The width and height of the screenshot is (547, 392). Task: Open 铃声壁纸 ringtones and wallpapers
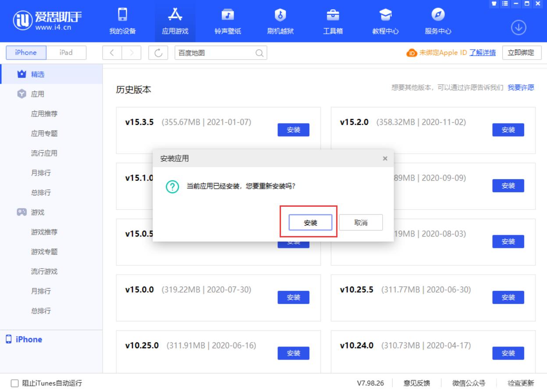(227, 21)
